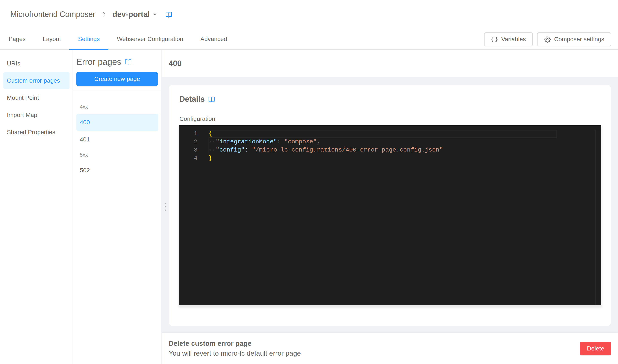Open documentation book icon beside dev-portal

(168, 14)
